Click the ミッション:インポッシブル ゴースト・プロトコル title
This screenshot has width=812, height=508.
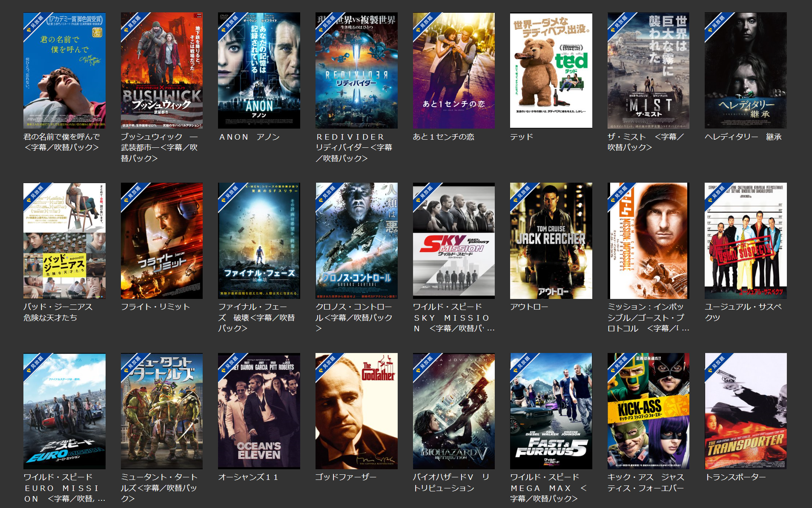(x=648, y=318)
